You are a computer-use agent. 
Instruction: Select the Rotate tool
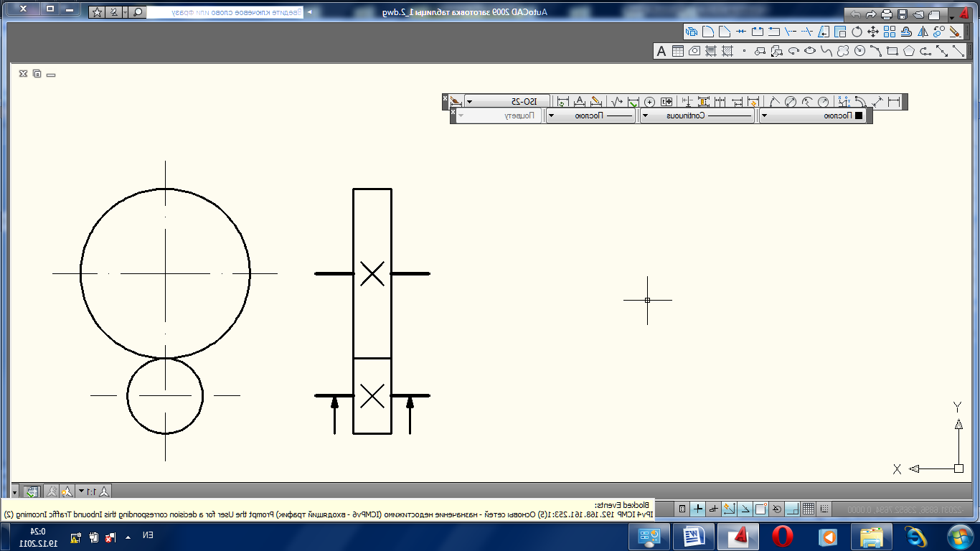(x=857, y=32)
